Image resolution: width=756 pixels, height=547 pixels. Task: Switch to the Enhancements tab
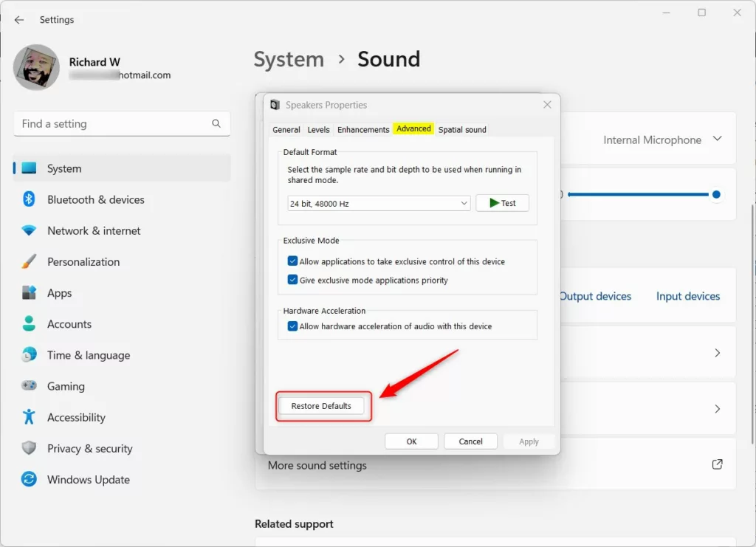pyautogui.click(x=363, y=129)
